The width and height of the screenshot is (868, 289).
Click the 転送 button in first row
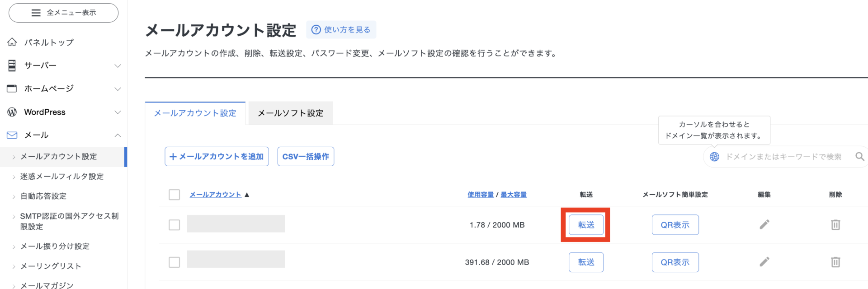(x=586, y=225)
